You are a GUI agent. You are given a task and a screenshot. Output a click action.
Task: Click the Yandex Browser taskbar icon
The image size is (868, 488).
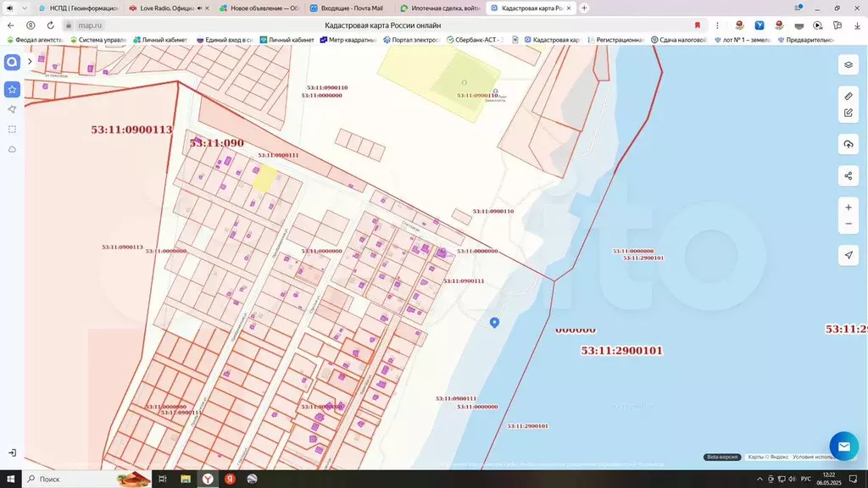(x=208, y=480)
